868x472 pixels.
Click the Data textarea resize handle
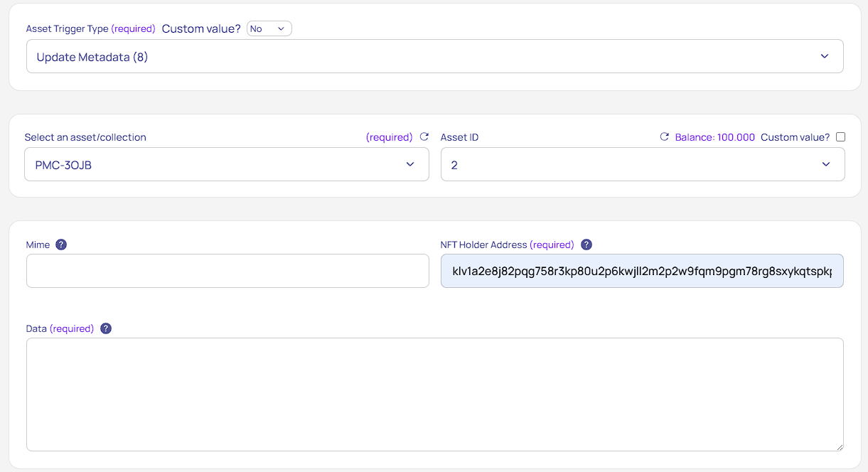[840, 447]
